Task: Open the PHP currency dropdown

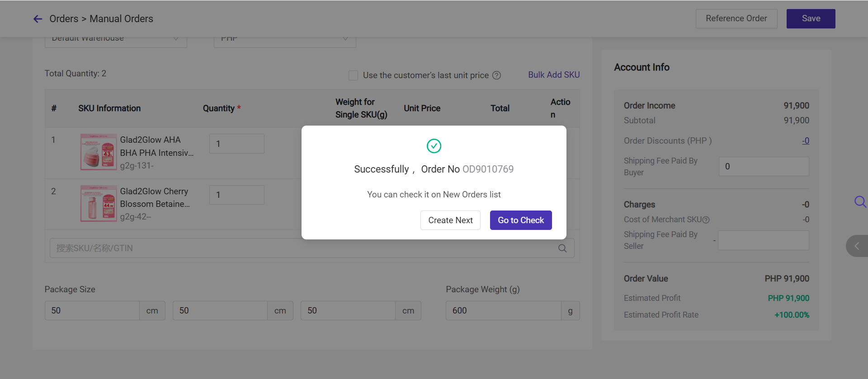Action: [x=285, y=40]
